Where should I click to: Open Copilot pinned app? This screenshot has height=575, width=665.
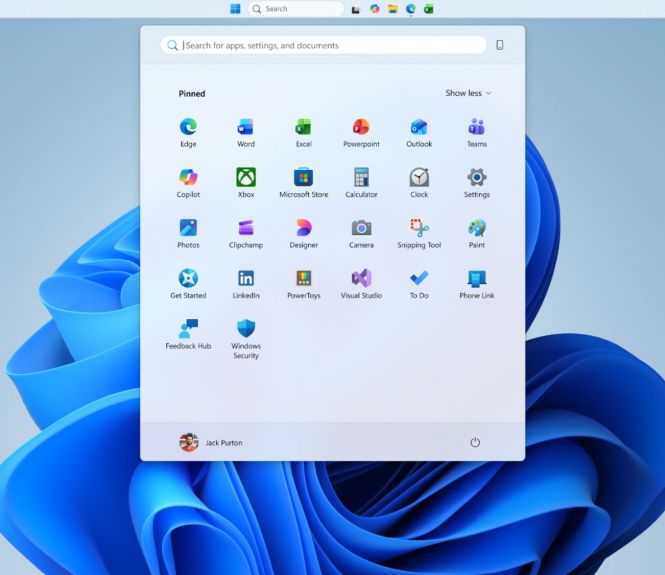coord(188,184)
